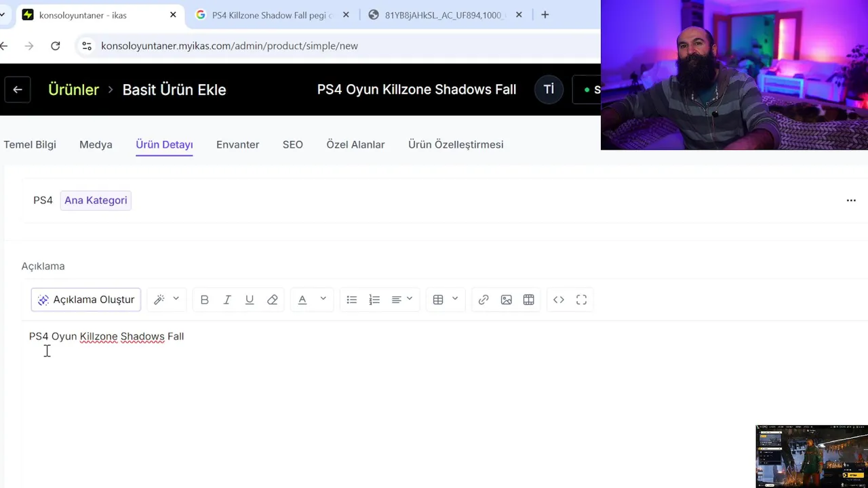Image resolution: width=868 pixels, height=488 pixels.
Task: Close the Google search tab
Action: coord(346,15)
